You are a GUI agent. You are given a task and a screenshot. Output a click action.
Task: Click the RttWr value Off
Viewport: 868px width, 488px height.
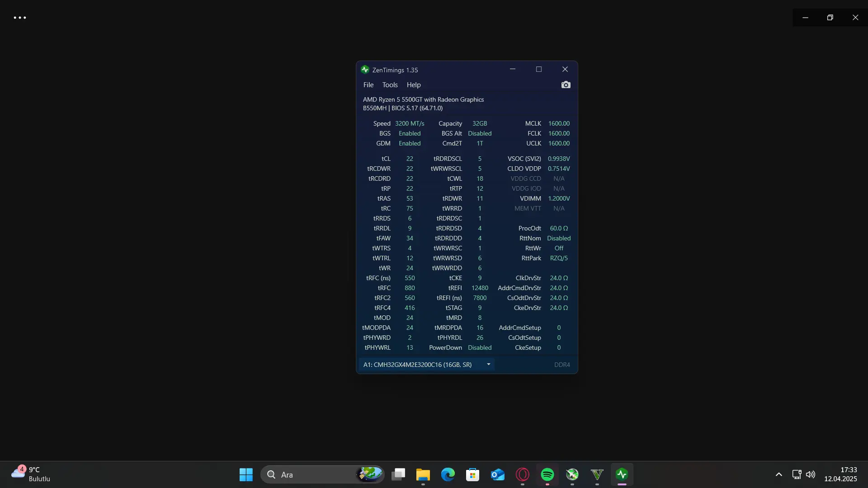[x=559, y=248]
